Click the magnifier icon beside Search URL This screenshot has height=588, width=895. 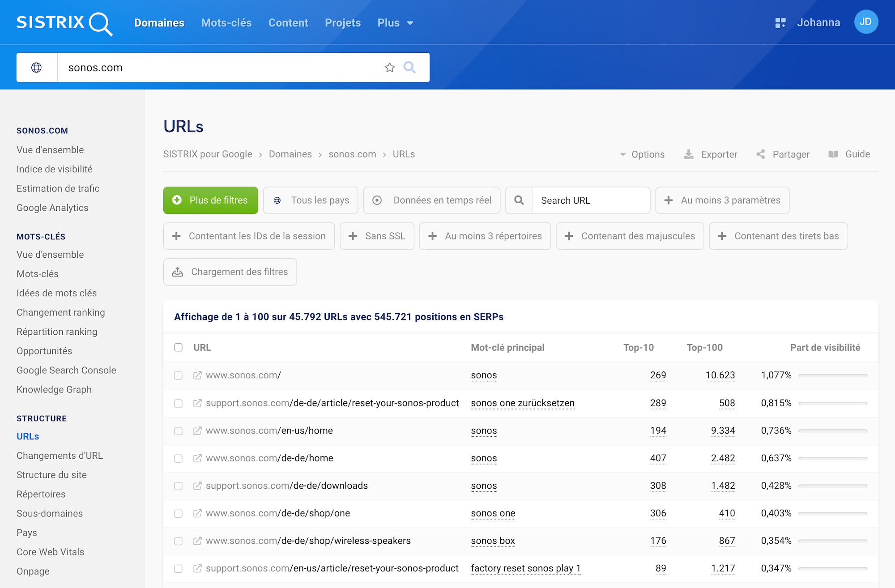[x=519, y=200]
